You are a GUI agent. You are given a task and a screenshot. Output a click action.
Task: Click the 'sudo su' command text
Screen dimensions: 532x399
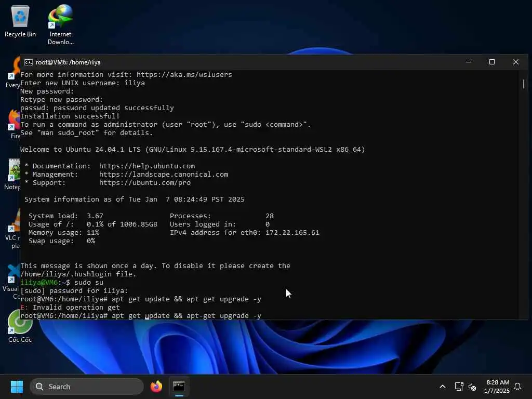[89, 283]
